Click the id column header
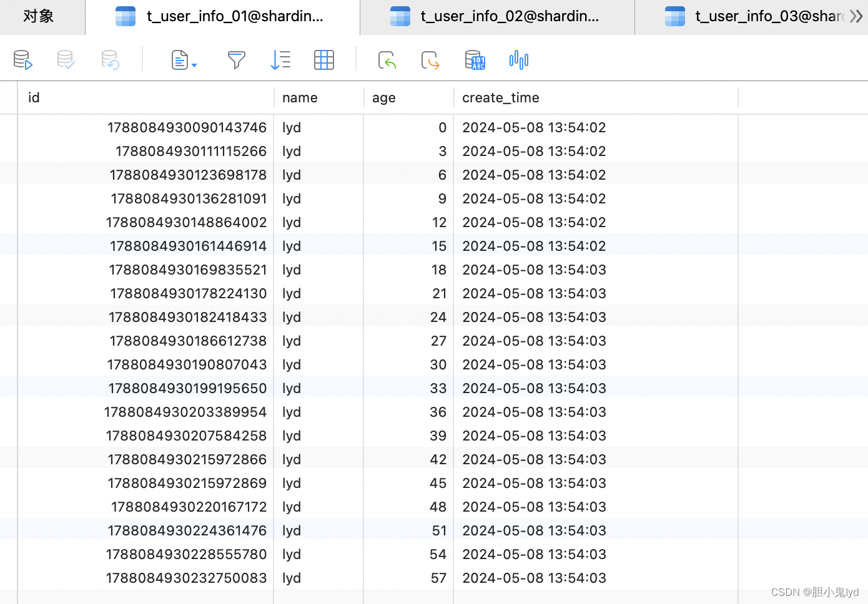Image resolution: width=868 pixels, height=604 pixels. point(145,97)
